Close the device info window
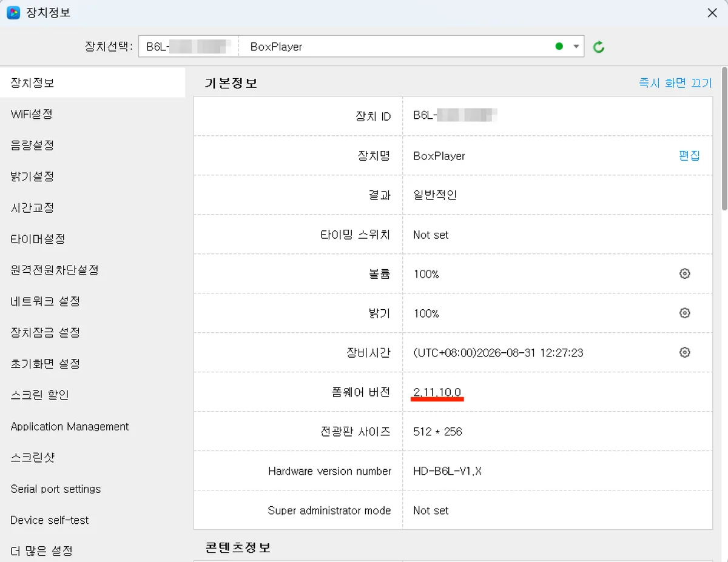728x562 pixels. coord(712,13)
